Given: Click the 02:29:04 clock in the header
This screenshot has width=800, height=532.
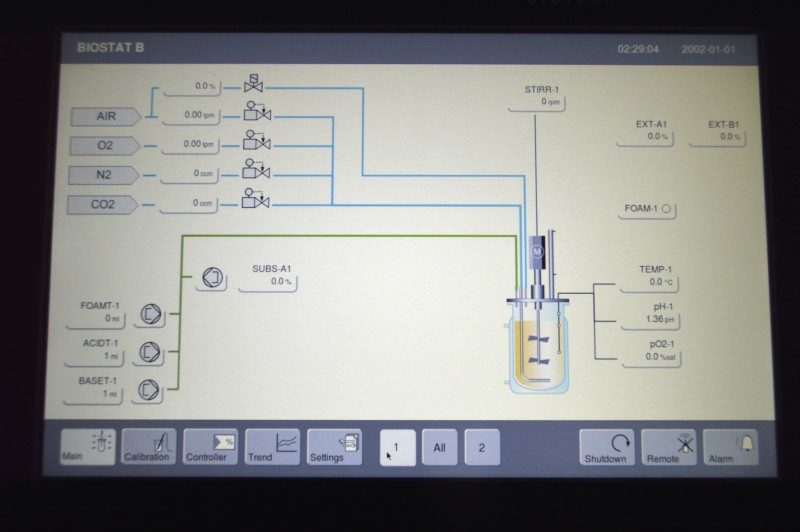Looking at the screenshot, I should tap(638, 49).
